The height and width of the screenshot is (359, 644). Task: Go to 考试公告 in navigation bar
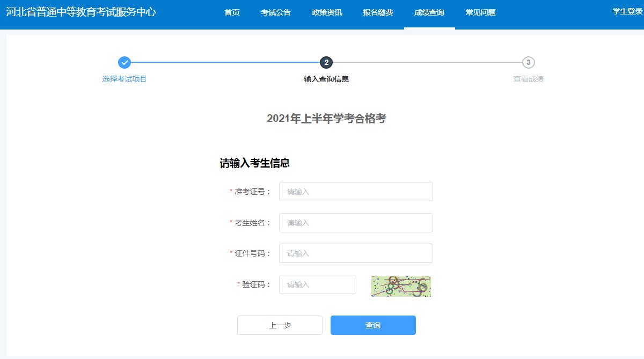click(x=275, y=12)
